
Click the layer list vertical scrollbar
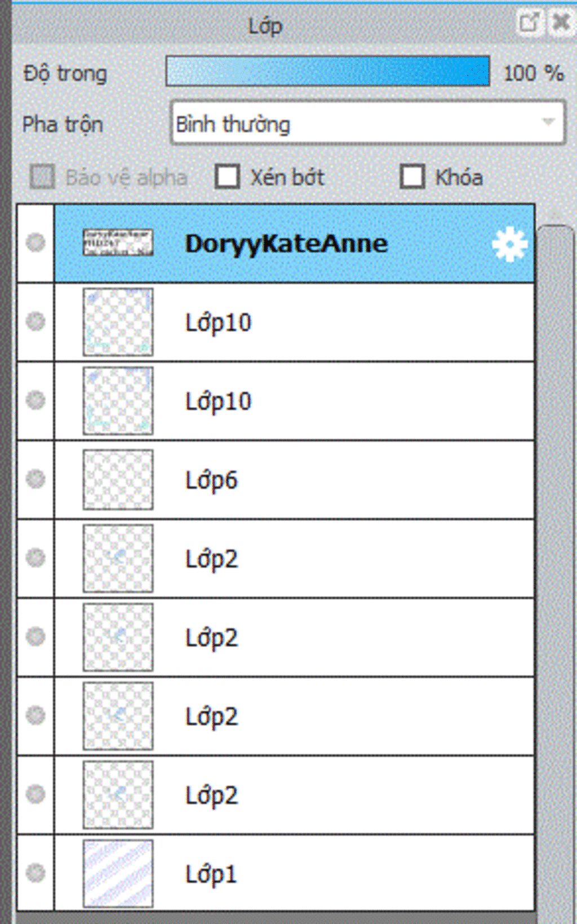pos(556,564)
